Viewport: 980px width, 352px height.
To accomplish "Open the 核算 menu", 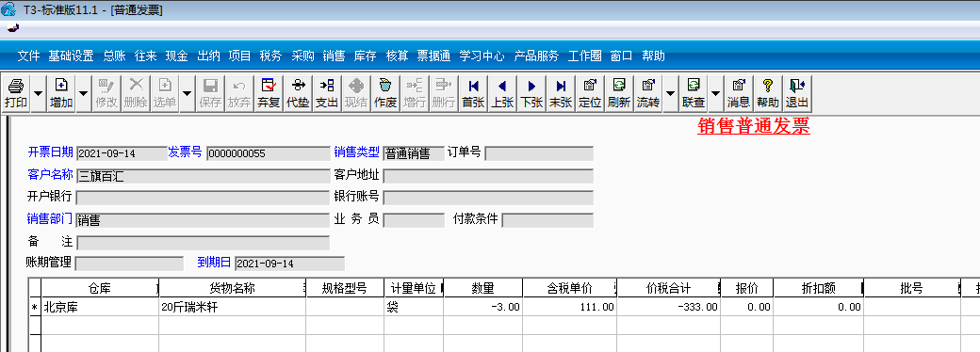I will pyautogui.click(x=397, y=56).
